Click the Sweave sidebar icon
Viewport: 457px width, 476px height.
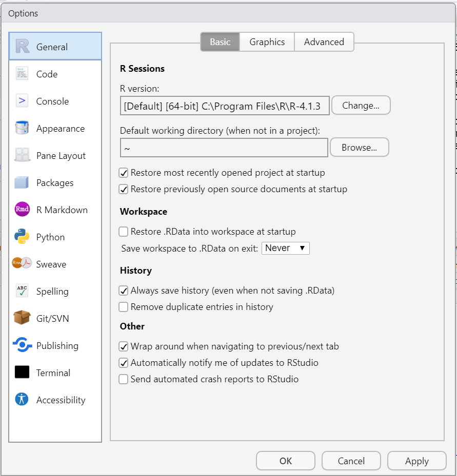(x=21, y=264)
